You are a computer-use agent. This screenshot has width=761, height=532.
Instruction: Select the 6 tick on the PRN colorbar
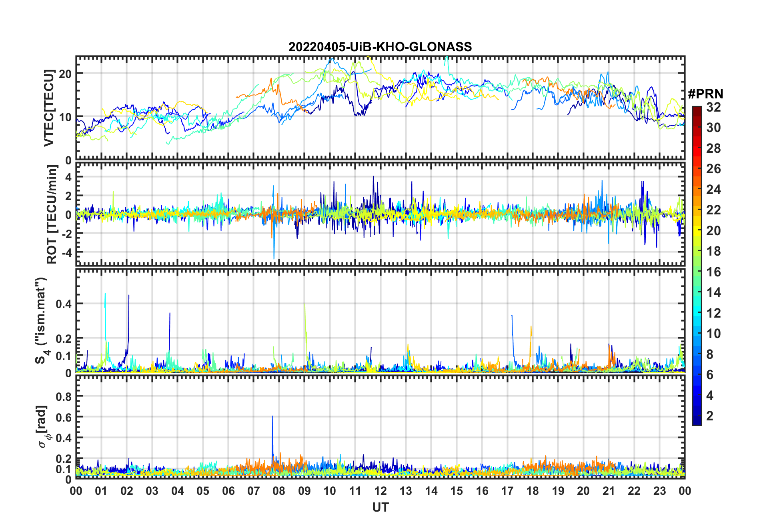pyautogui.click(x=710, y=375)
